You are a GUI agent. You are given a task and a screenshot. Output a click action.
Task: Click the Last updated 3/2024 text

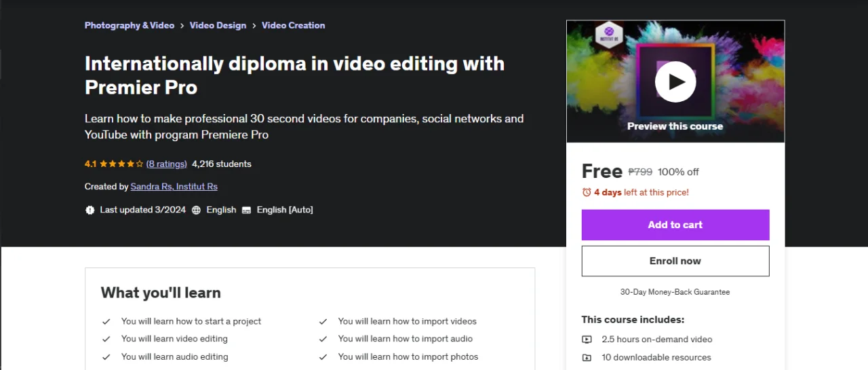click(x=142, y=210)
